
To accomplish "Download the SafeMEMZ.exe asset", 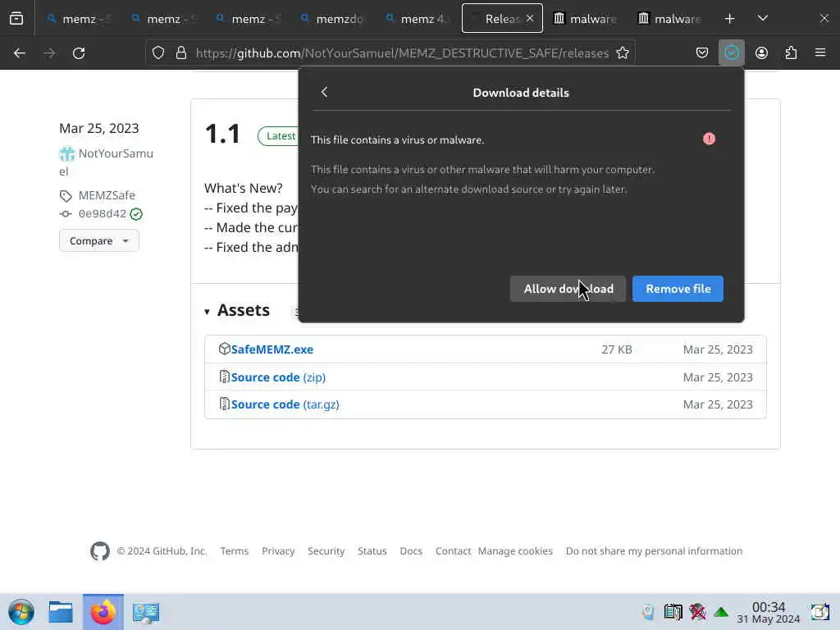I will [x=272, y=349].
